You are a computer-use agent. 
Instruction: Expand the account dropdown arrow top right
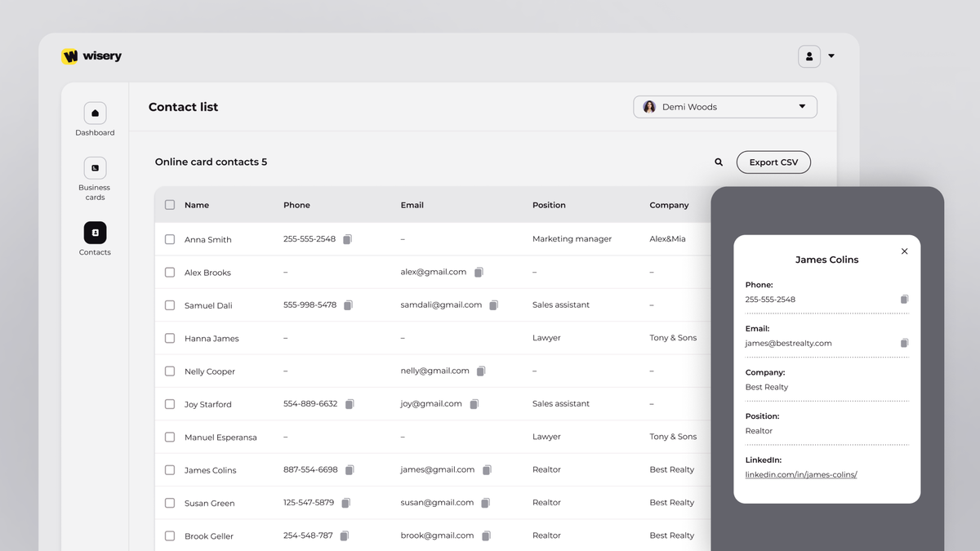coord(831,56)
